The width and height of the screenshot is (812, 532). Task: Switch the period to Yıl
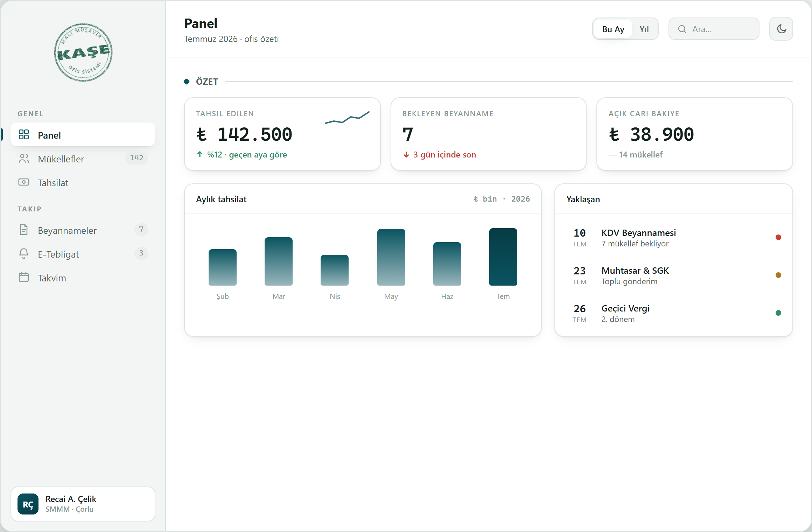click(x=644, y=29)
